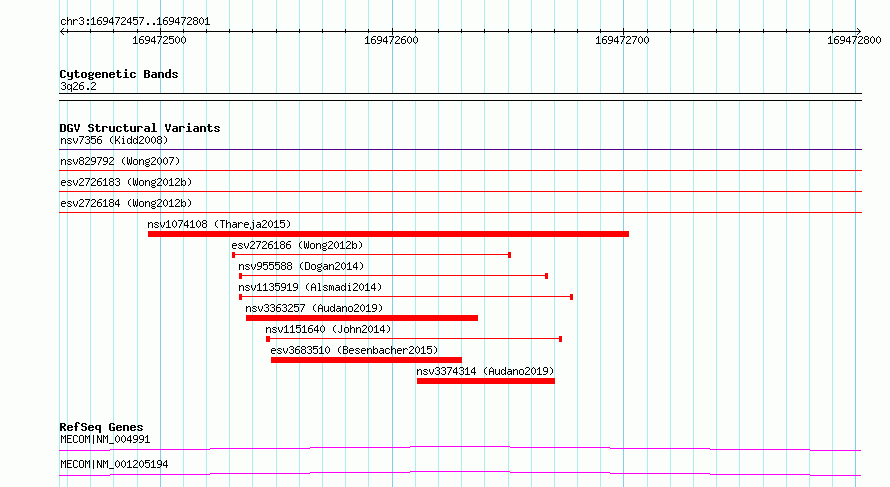This screenshot has height=487, width=890.
Task: Open nsv3374314 (Audano2019) variant label
Action: (485, 371)
